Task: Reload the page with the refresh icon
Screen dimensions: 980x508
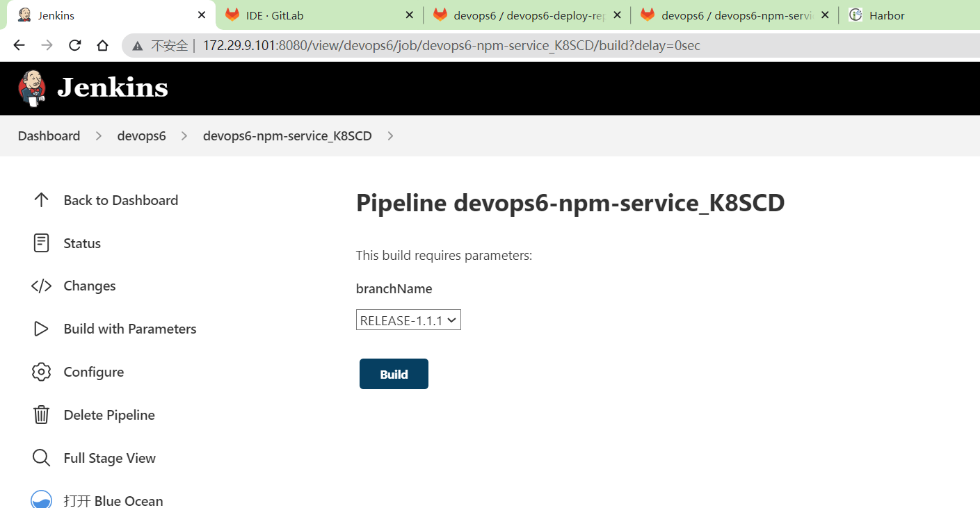Action: (x=74, y=45)
